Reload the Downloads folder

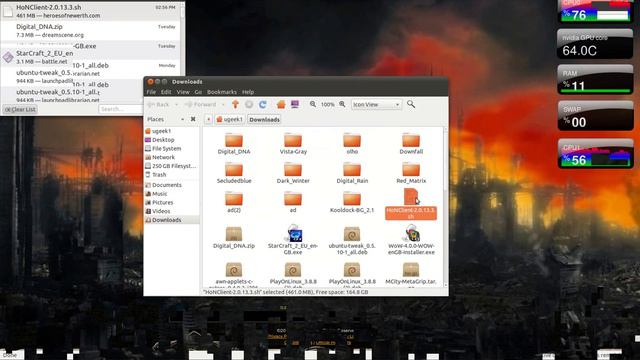coord(263,104)
